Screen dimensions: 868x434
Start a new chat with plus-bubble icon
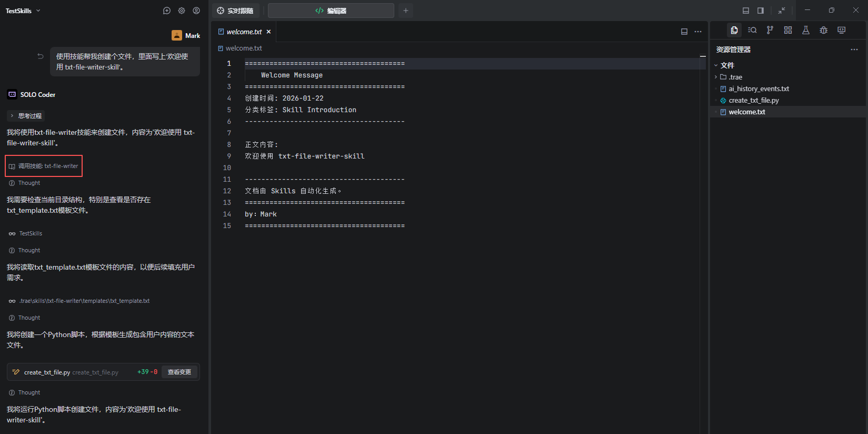point(167,11)
